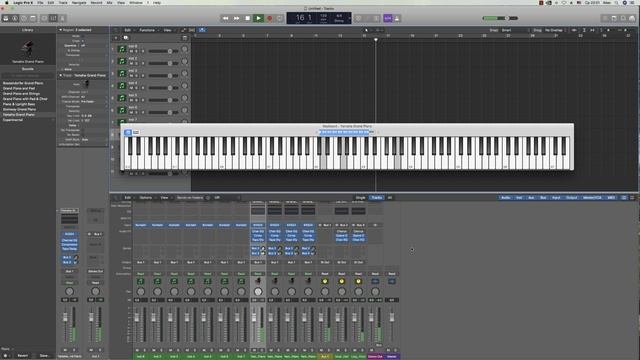Viewport: 640px width, 360px height.
Task: Collapse the Track inspector disclosure triangle
Action: tap(60, 76)
